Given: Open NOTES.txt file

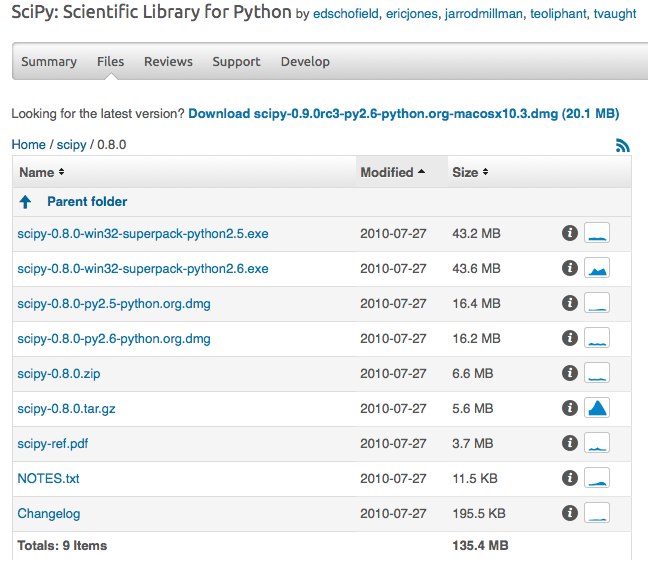Looking at the screenshot, I should pos(48,478).
